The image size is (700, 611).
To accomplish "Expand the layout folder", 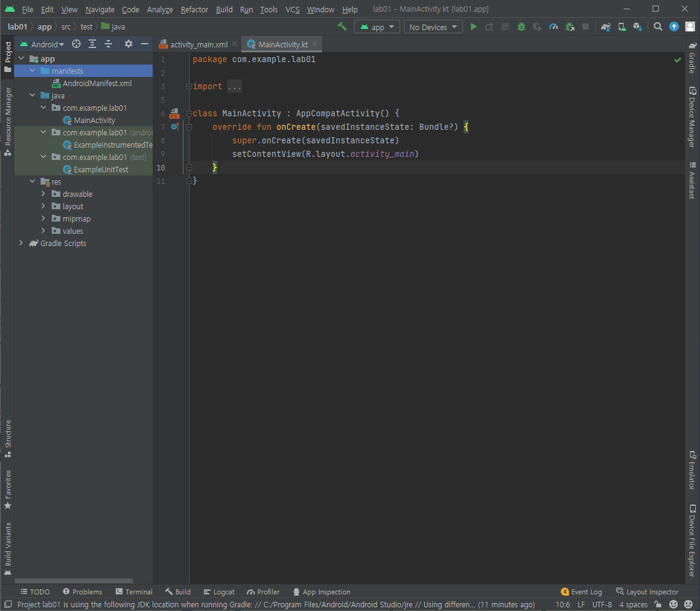I will (x=43, y=206).
